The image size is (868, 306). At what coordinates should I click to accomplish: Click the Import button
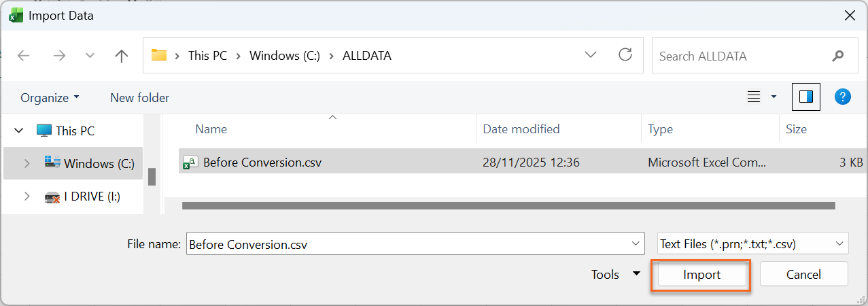pyautogui.click(x=701, y=275)
